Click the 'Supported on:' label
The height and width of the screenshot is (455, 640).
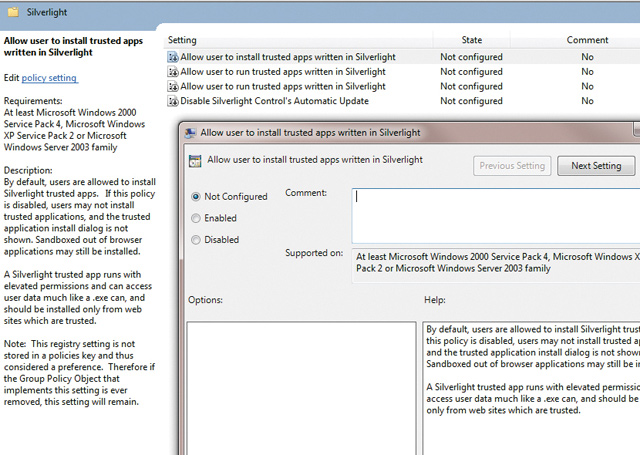[314, 253]
